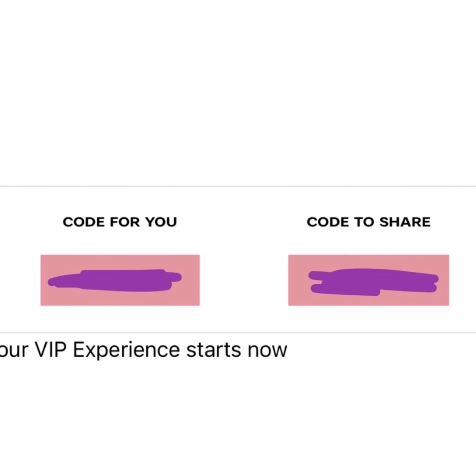Select the pink box under CODE TO SHARE
This screenshot has width=476, height=476.
pyautogui.click(x=369, y=280)
